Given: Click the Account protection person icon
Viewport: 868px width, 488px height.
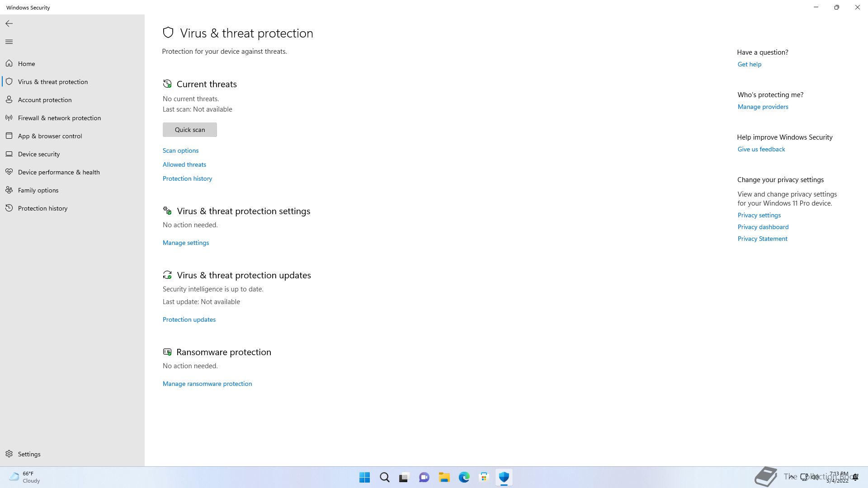Looking at the screenshot, I should click(9, 100).
